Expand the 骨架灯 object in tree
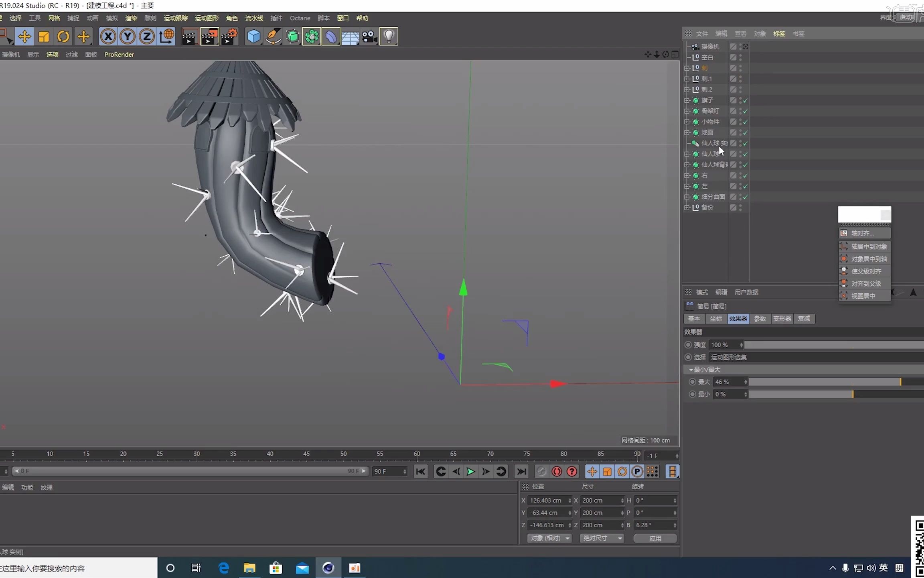924x578 pixels. (x=687, y=111)
